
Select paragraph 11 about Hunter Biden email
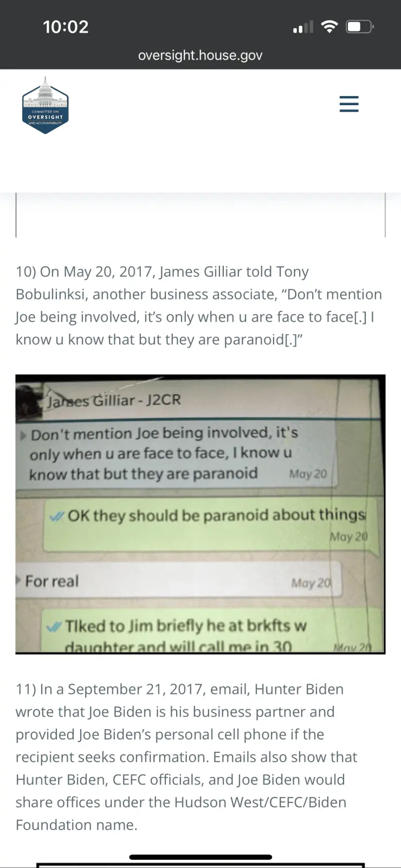(x=186, y=757)
